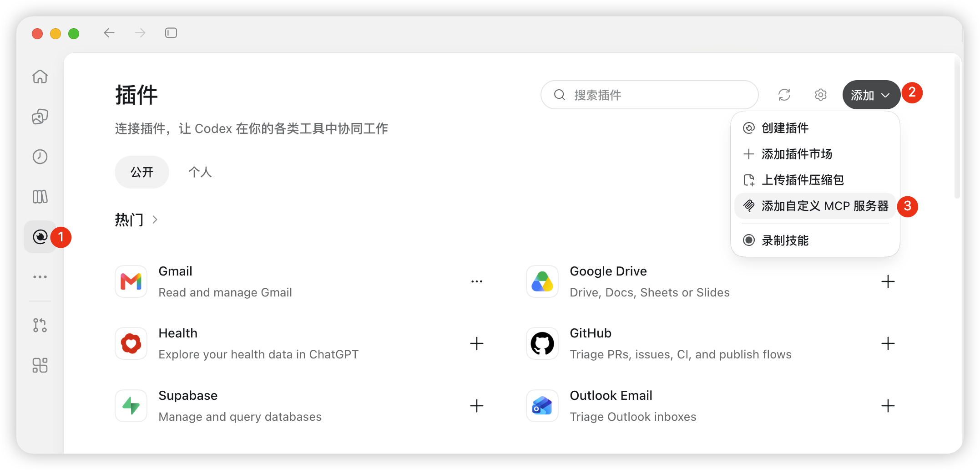Viewport: 980px width, 470px height.
Task: Open the library books icon in sidebar
Action: point(40,197)
